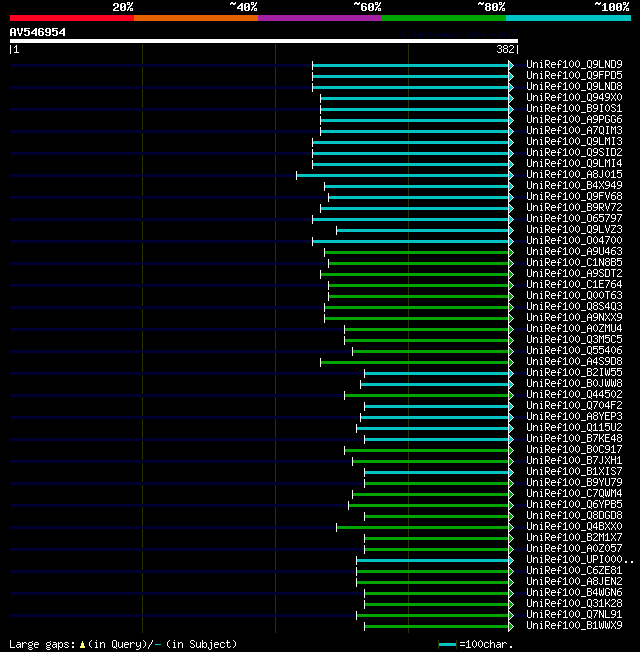The height and width of the screenshot is (652, 640).
Task: Click the orange ~40% legend color segment
Action: pos(196,18)
